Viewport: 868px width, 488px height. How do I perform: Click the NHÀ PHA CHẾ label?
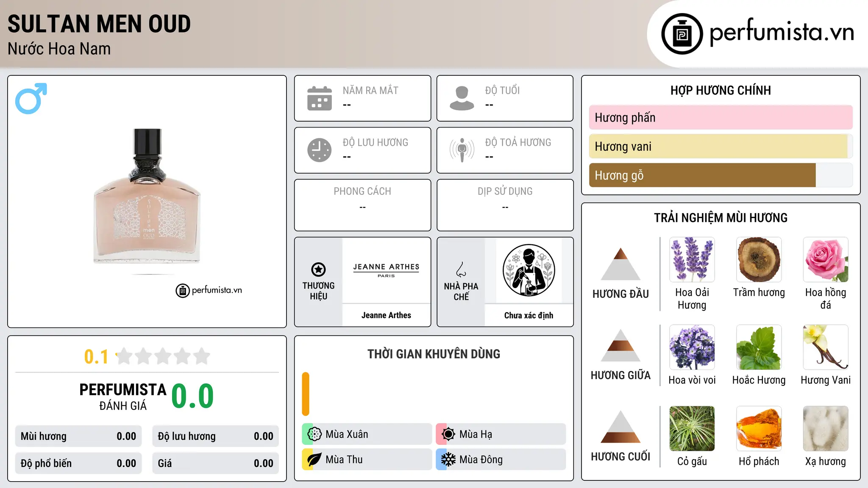coord(461,291)
